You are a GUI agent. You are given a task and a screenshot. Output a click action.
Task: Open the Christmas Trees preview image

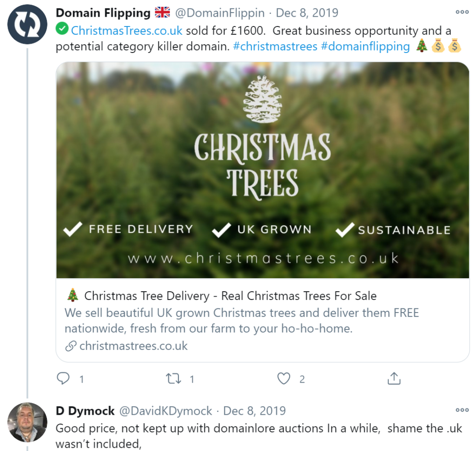click(x=263, y=170)
